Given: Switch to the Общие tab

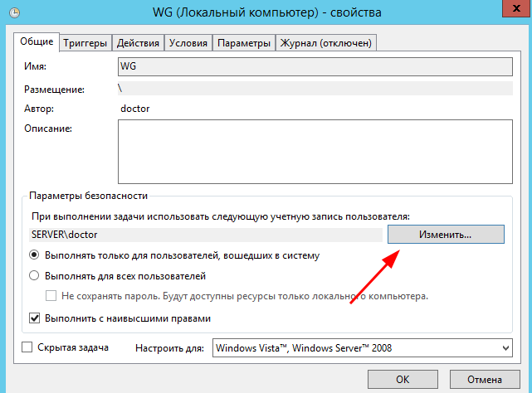Looking at the screenshot, I should pos(37,41).
